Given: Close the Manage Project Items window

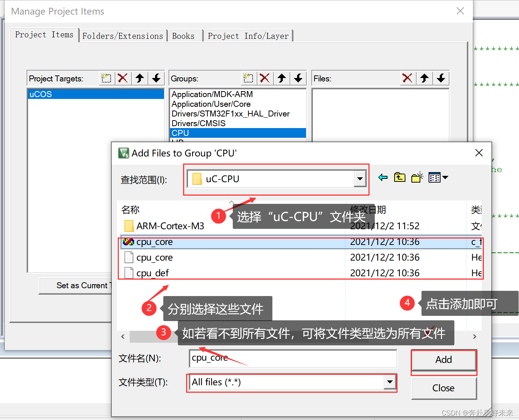Looking at the screenshot, I should [460, 11].
